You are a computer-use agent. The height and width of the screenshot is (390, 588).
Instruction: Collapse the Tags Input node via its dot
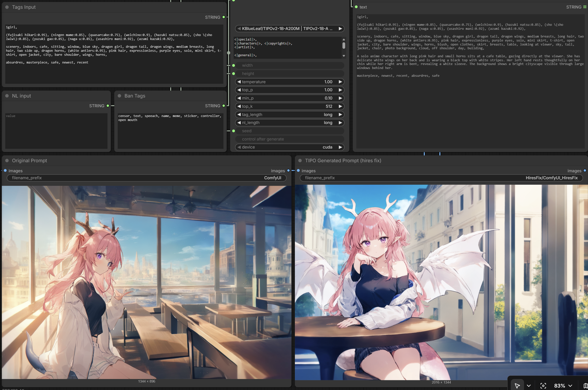coord(7,7)
